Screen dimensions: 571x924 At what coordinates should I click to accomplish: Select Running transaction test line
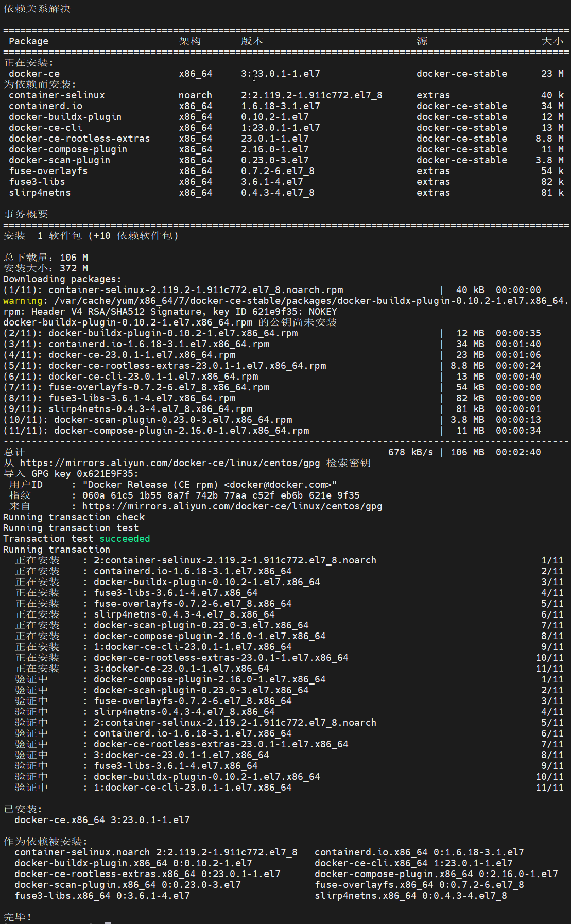[x=71, y=528]
